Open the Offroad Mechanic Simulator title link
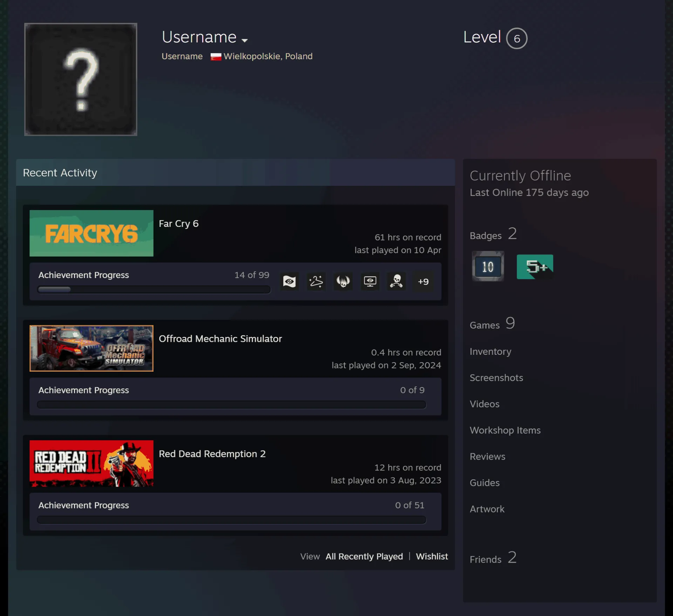Screen dimensions: 673x616 (x=220, y=339)
